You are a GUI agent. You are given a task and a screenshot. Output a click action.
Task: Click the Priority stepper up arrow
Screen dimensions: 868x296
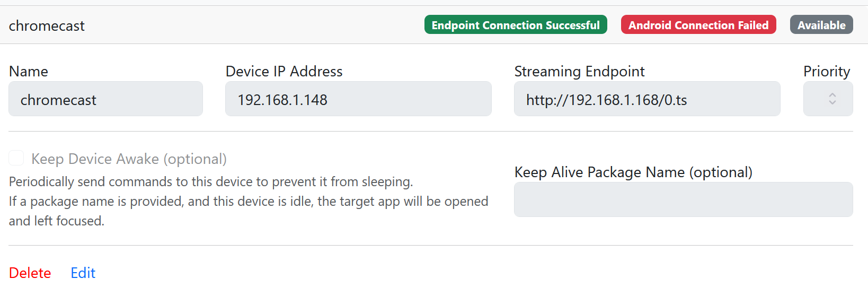832,95
